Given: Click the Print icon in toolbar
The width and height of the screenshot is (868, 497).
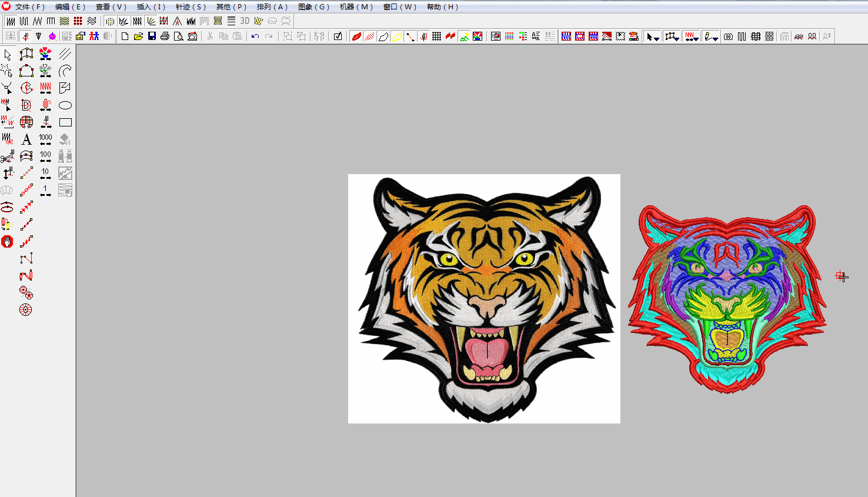Looking at the screenshot, I should pyautogui.click(x=165, y=36).
